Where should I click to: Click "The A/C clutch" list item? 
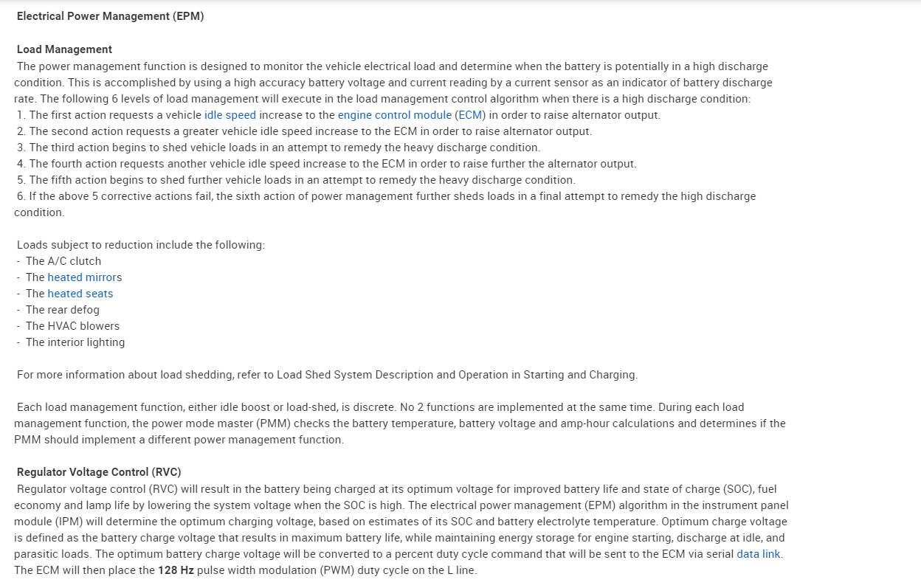pyautogui.click(x=63, y=261)
